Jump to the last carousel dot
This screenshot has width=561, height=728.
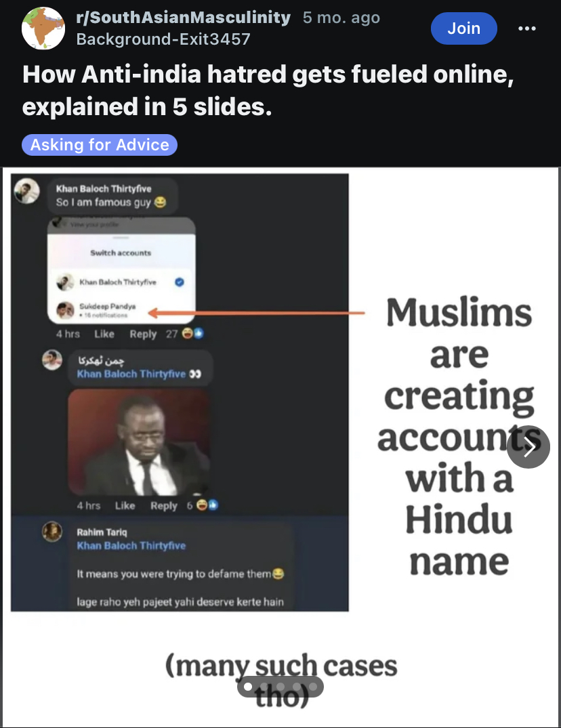[x=313, y=687]
